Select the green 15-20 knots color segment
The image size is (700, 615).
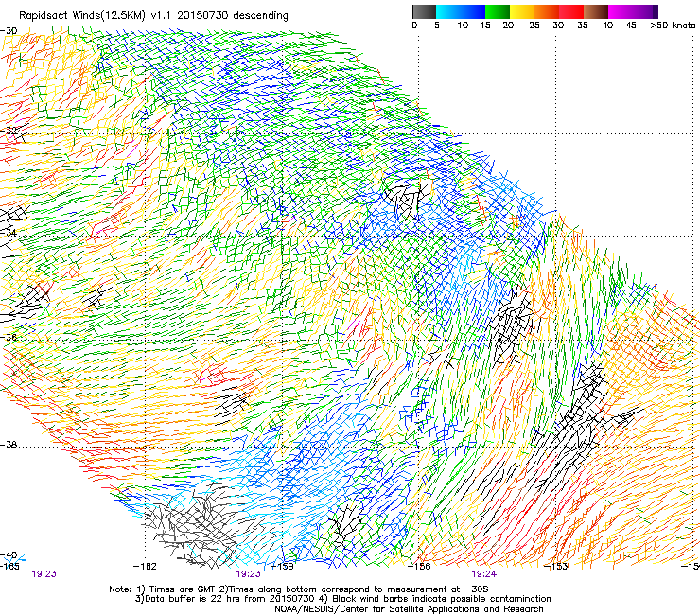[x=498, y=11]
